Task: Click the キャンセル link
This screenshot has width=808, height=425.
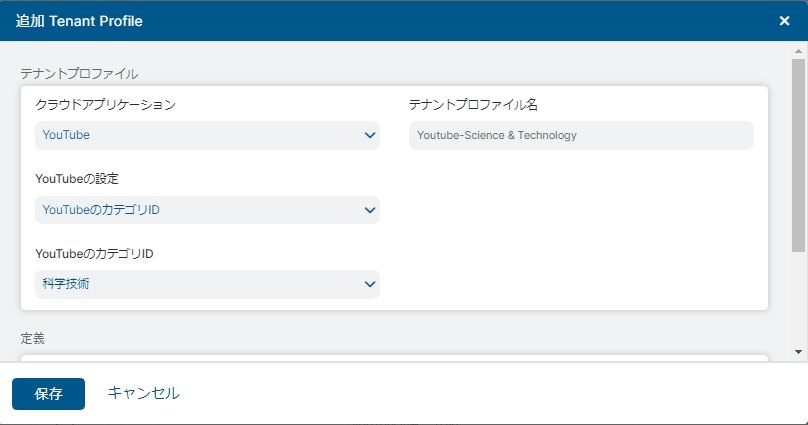Action: (x=143, y=393)
